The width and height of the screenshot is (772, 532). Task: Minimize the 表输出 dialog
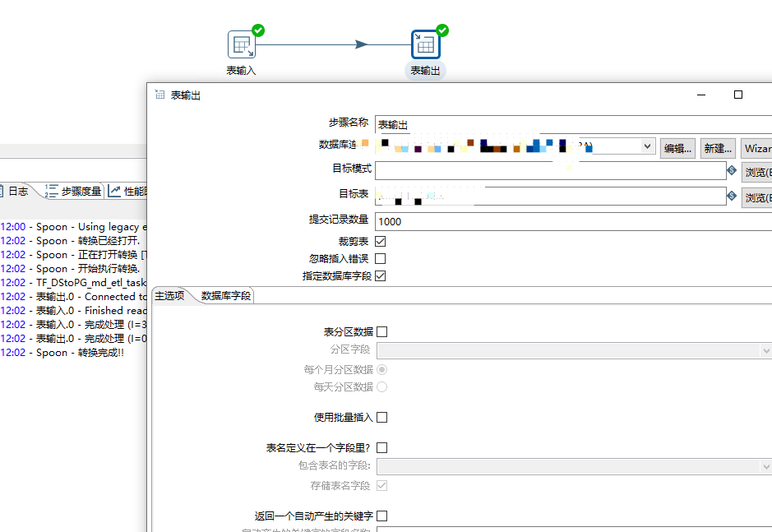(701, 95)
